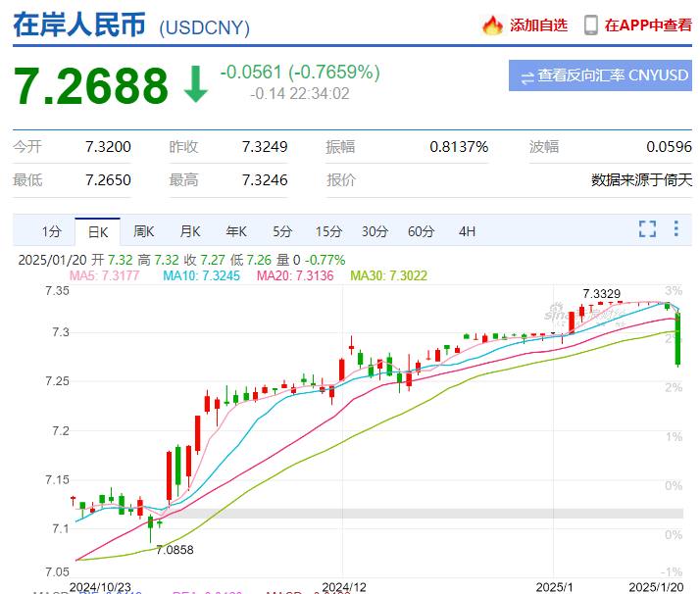This screenshot has height=594, width=700.
Task: Click the current price 7.2688
Action: pyautogui.click(x=90, y=85)
